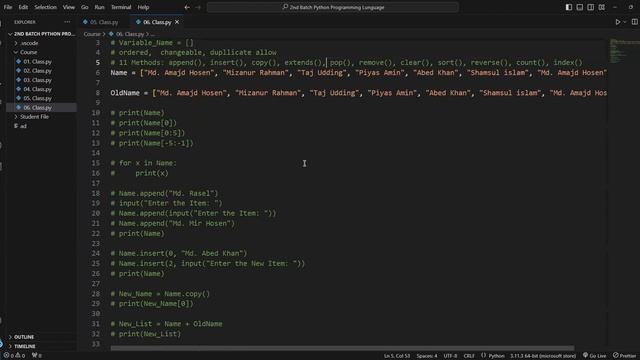This screenshot has height=360, width=640.
Task: Open the run options dropdown arrow
Action: point(625,22)
